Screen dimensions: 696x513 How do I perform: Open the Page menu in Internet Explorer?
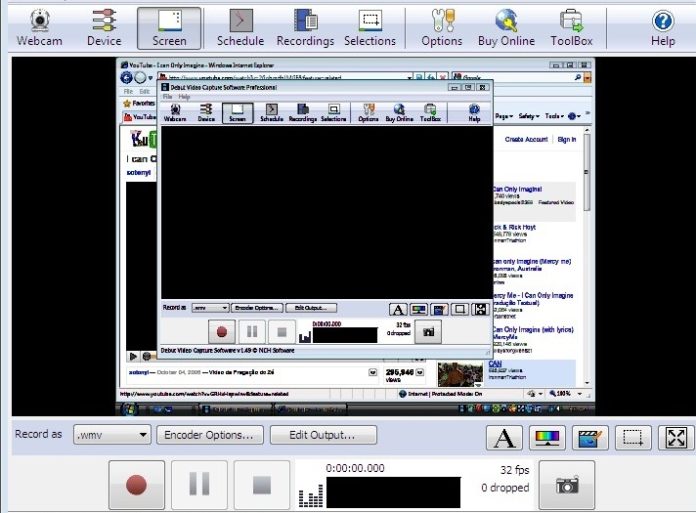pos(504,116)
